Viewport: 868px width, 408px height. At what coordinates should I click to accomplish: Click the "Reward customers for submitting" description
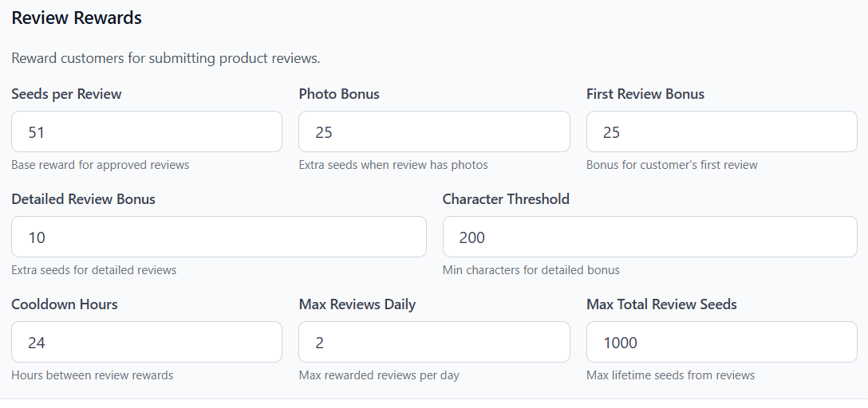165,58
